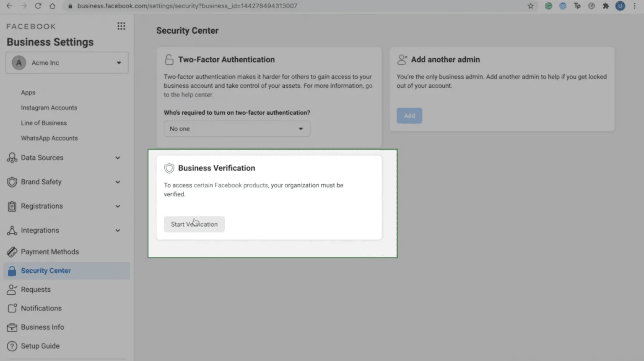Image resolution: width=644 pixels, height=361 pixels.
Task: Click the Requests person icon
Action: tap(12, 290)
